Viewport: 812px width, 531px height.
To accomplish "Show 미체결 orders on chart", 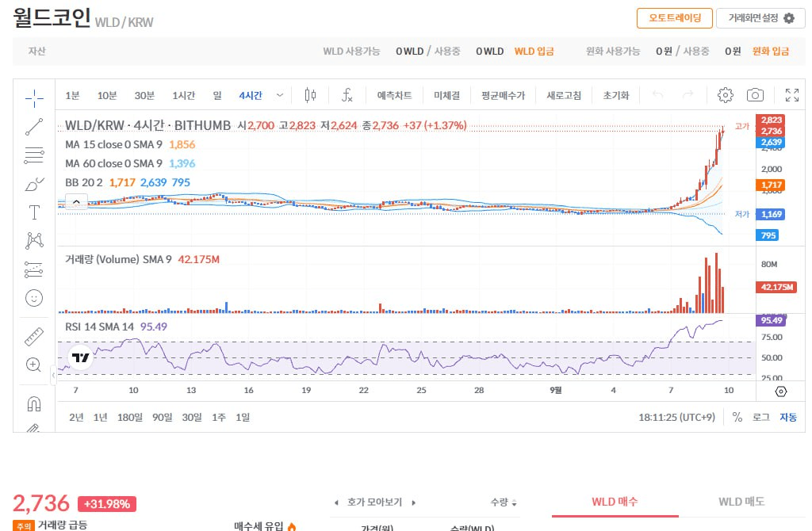I will click(447, 95).
